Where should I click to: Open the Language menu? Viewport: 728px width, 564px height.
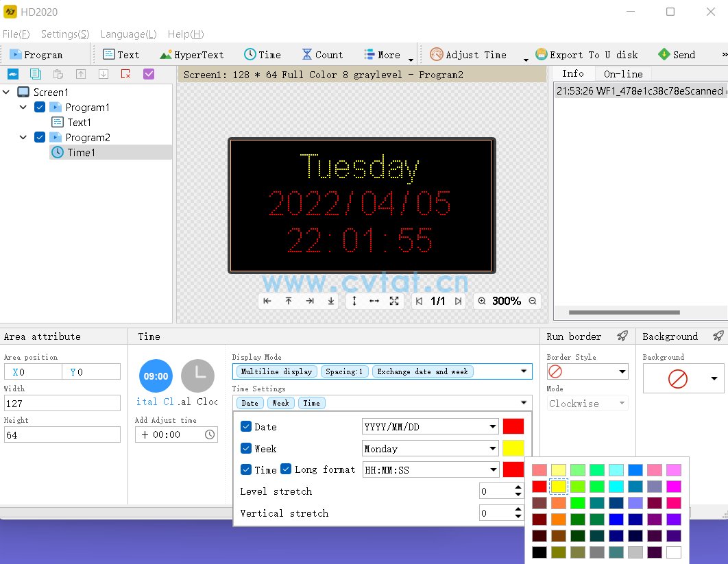point(128,34)
